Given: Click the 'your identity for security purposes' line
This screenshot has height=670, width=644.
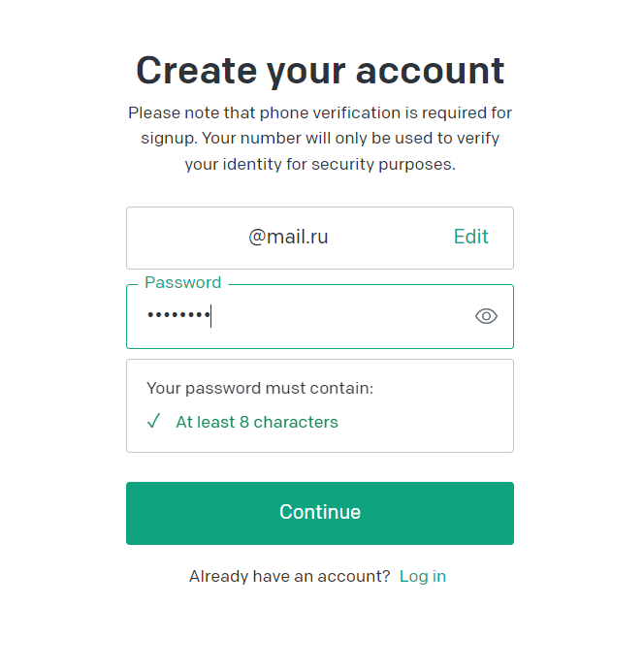Looking at the screenshot, I should pos(320,164).
